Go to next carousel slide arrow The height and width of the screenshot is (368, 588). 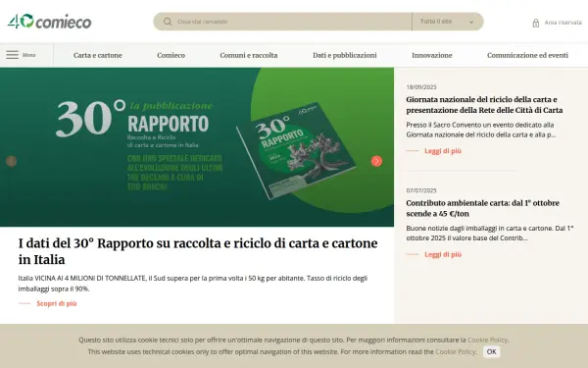(x=376, y=161)
